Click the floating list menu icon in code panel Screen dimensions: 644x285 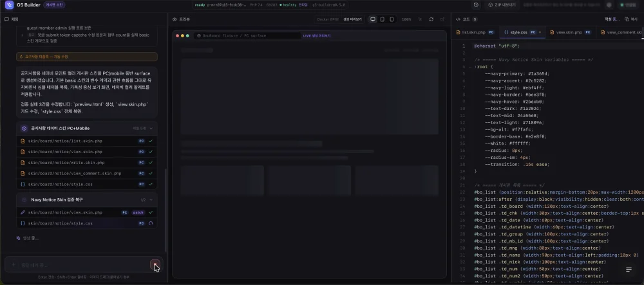coord(629,270)
